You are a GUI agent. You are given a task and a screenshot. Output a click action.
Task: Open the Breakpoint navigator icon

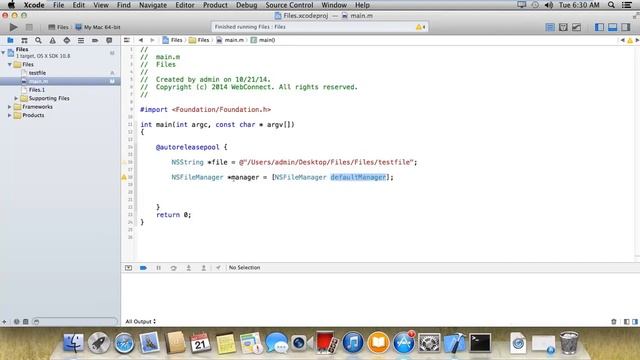95,40
